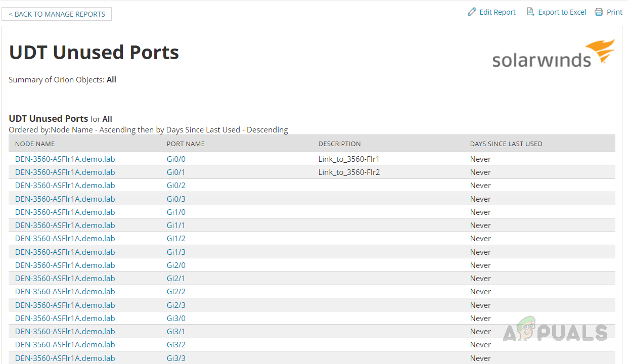Viewport: 628px width, 364px height.
Task: Click 'Never' in the Gi0/0 row
Action: 480,159
